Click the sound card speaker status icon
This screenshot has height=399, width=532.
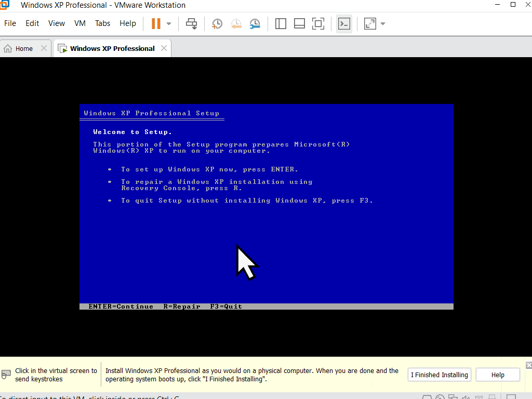[x=466, y=397]
